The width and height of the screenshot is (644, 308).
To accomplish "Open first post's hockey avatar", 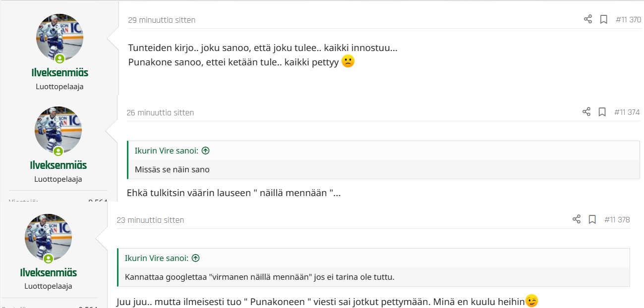I will (x=59, y=38).
